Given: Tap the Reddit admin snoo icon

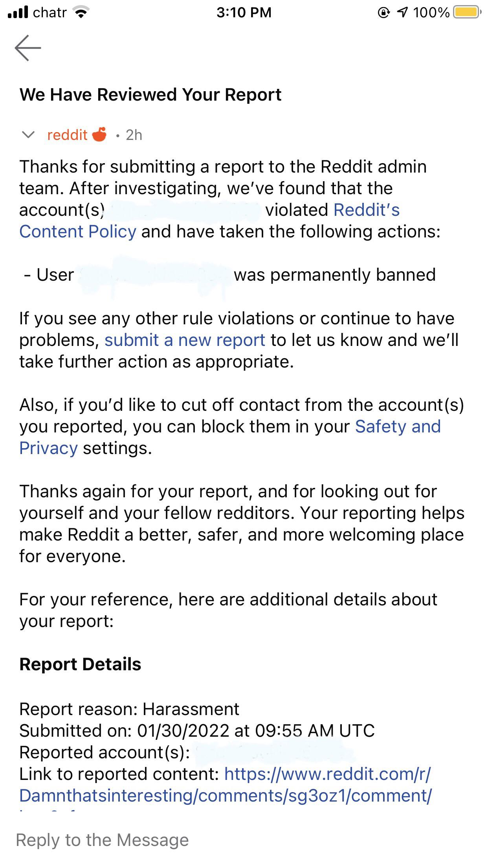Looking at the screenshot, I should pyautogui.click(x=99, y=134).
